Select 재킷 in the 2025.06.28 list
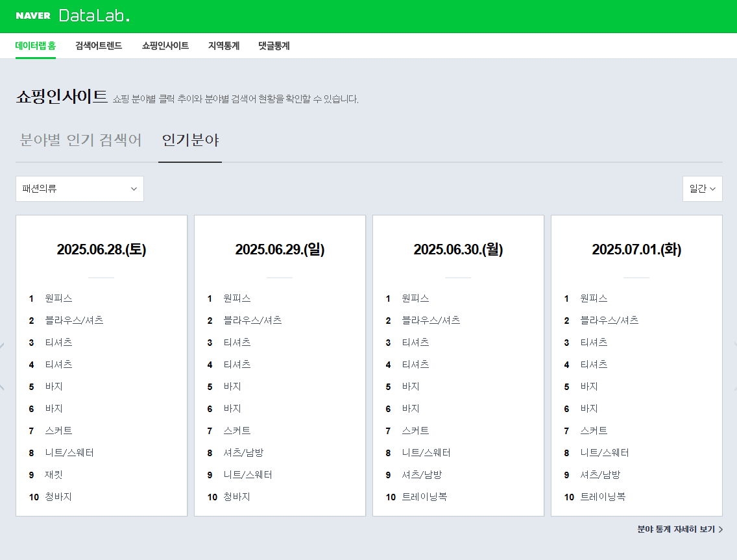This screenshot has width=737, height=560. point(54,475)
